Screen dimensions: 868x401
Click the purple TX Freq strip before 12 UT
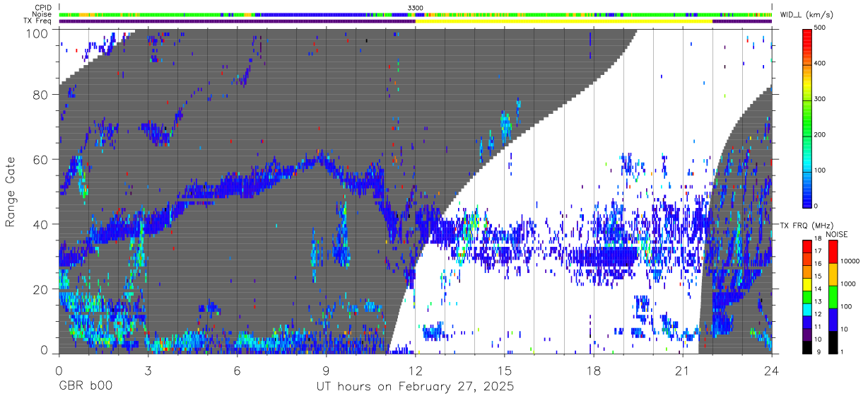click(x=237, y=21)
